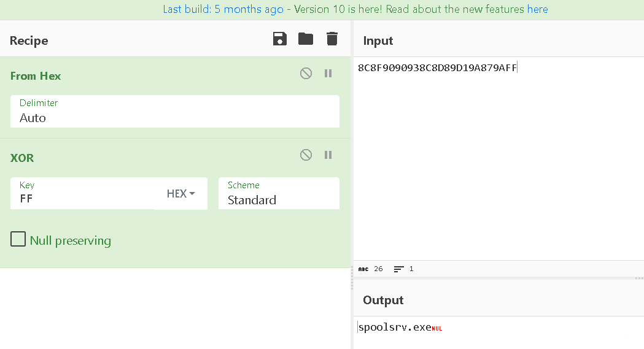The image size is (644, 349).
Task: Toggle the Null preserving checkbox
Action: tap(18, 239)
